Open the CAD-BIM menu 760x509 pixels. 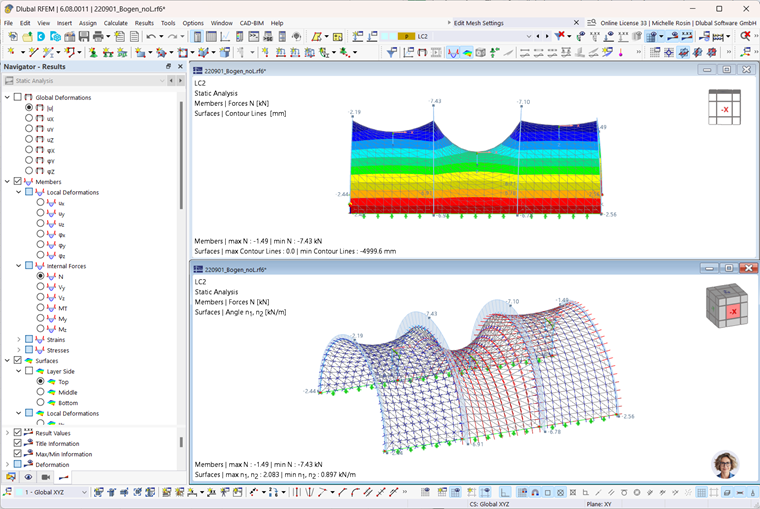[x=252, y=23]
